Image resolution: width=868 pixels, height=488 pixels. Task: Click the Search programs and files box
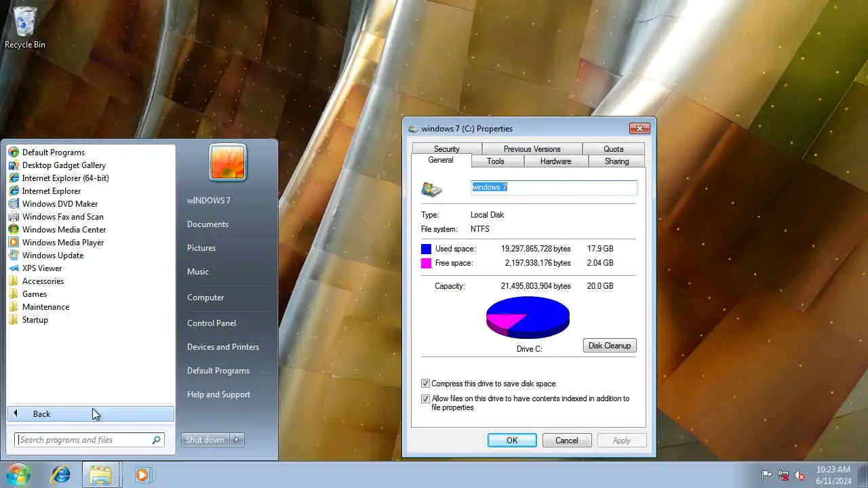click(x=90, y=440)
